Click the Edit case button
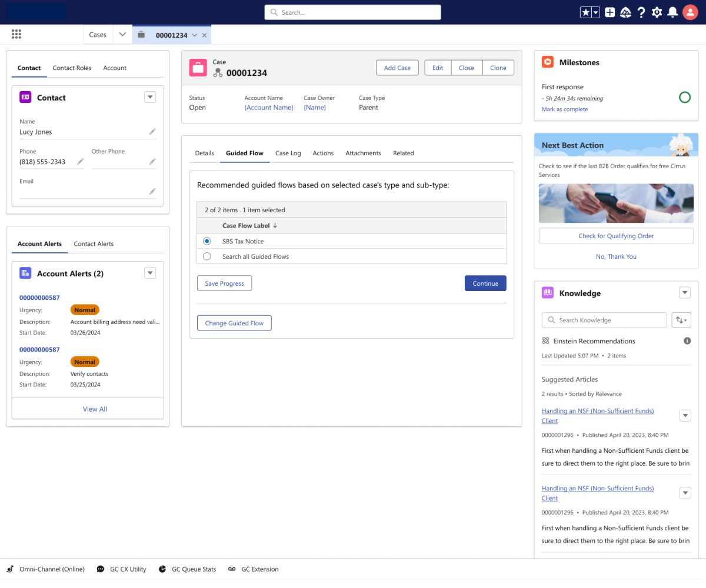The height and width of the screenshot is (588, 706). click(438, 68)
